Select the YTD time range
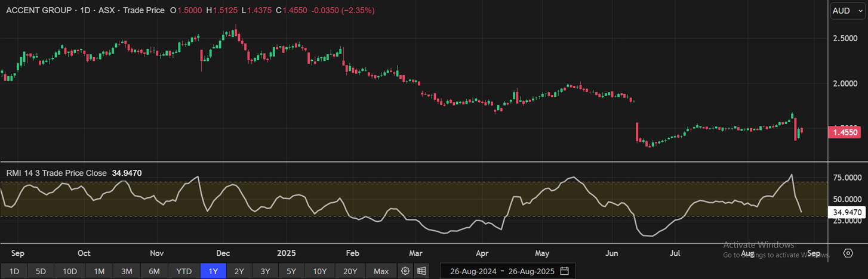Image resolution: width=868 pixels, height=279 pixels. (184, 271)
